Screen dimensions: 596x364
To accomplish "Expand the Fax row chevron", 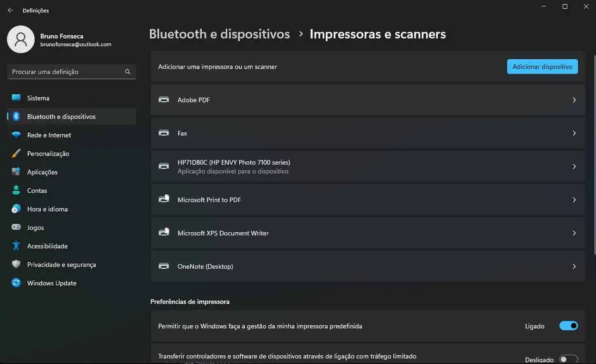I will click(574, 133).
